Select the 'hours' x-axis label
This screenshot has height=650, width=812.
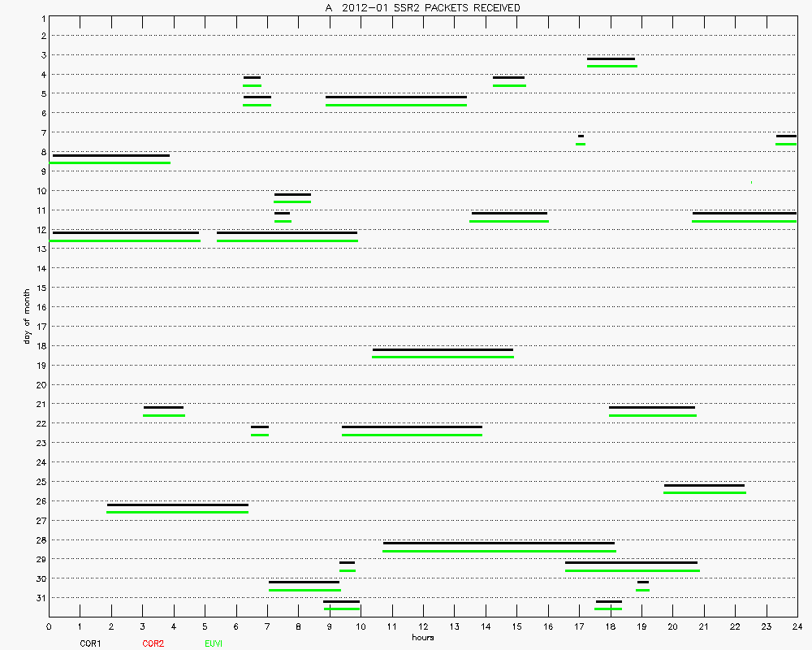(422, 637)
